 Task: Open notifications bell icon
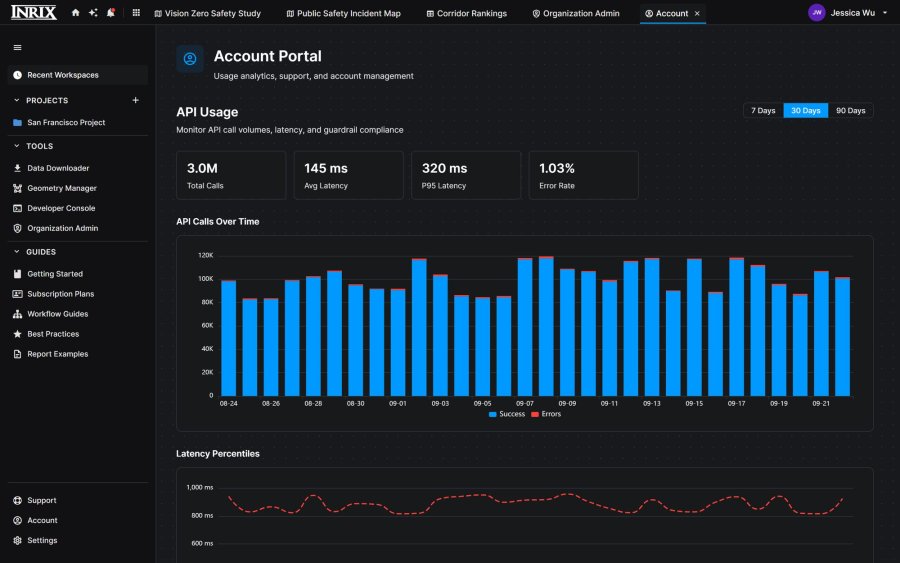coord(111,13)
